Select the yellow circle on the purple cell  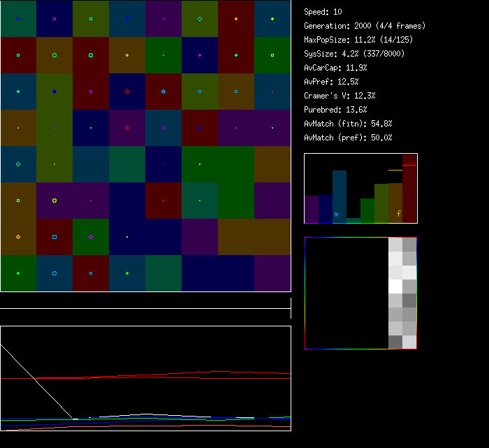point(54,201)
